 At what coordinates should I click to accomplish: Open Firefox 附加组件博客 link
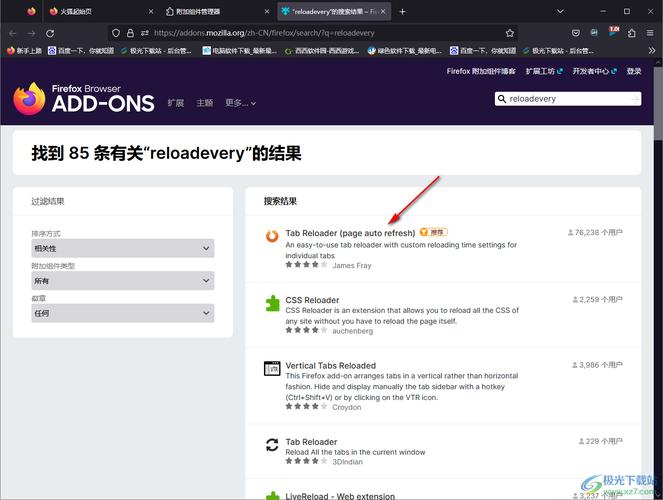pos(481,71)
